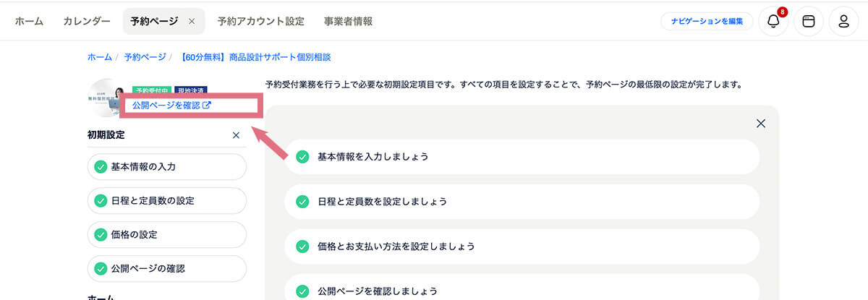Click the ナビゲーションを編集 button
The height and width of the screenshot is (300, 868).
point(707,22)
